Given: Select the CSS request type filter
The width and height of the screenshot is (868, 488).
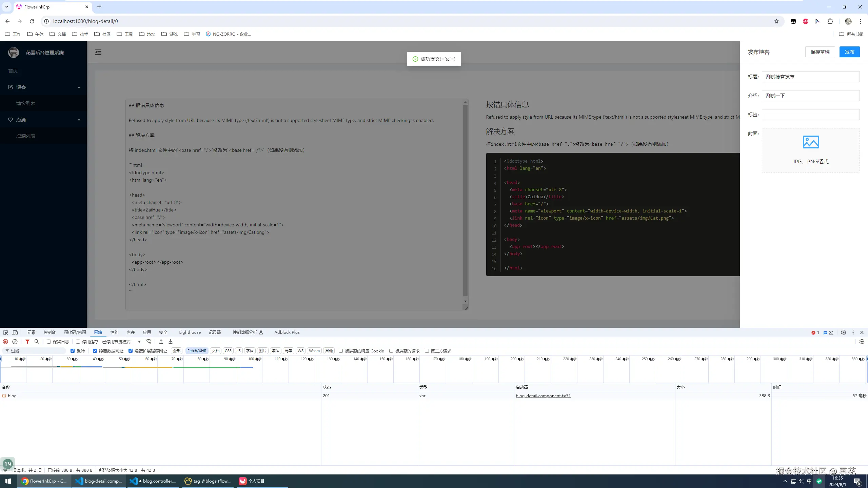Looking at the screenshot, I should pos(228,351).
